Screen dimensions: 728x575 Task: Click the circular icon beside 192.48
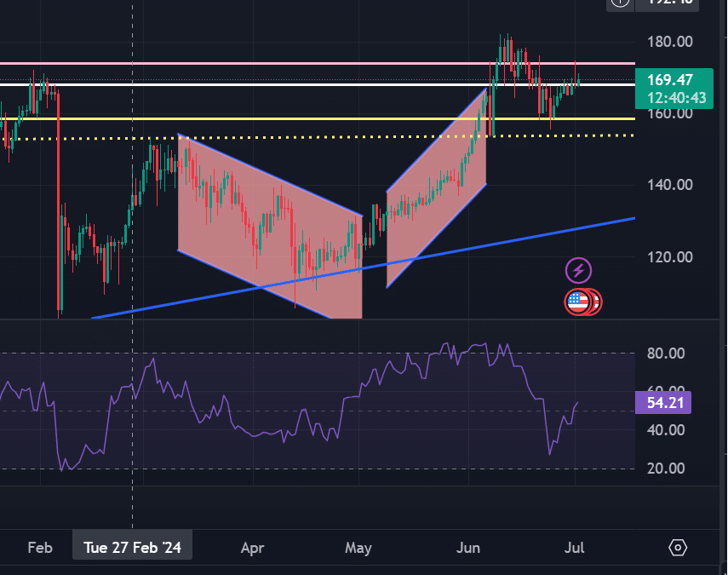click(621, 3)
